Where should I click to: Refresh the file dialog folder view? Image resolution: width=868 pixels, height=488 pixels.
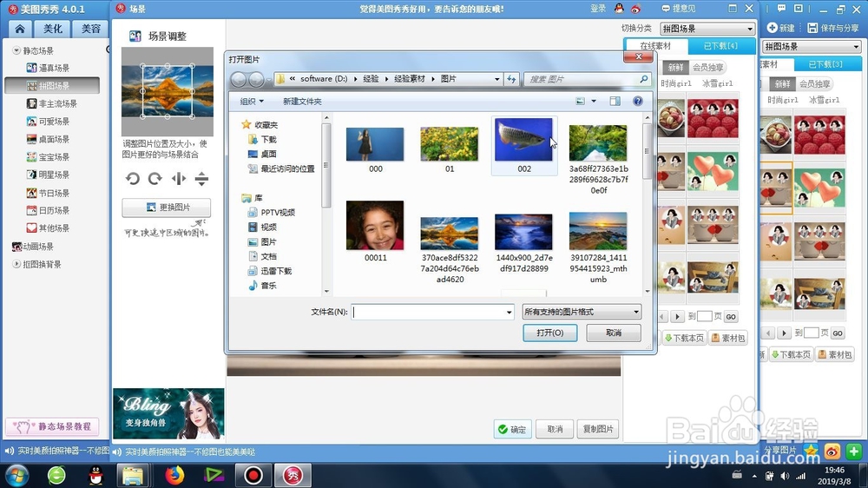tap(511, 79)
